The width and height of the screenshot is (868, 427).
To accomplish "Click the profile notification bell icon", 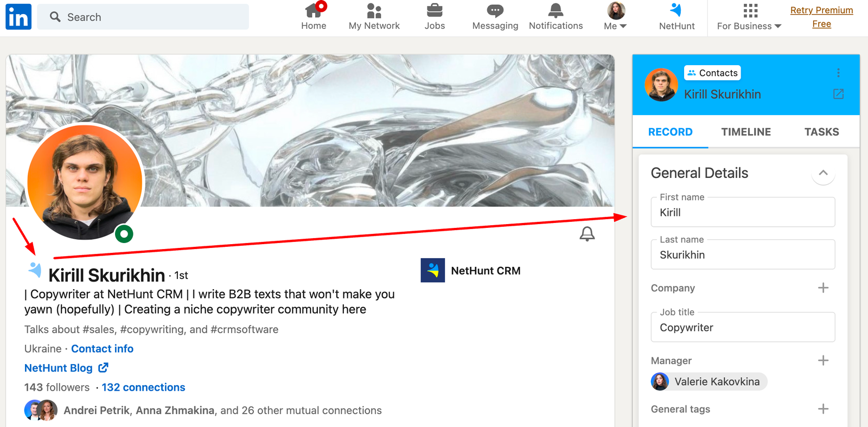I will (587, 234).
